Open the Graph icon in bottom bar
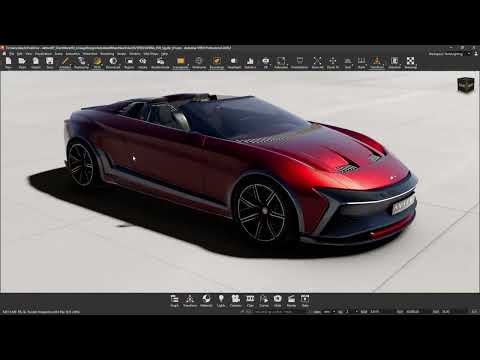The image size is (480, 360). click(x=174, y=299)
